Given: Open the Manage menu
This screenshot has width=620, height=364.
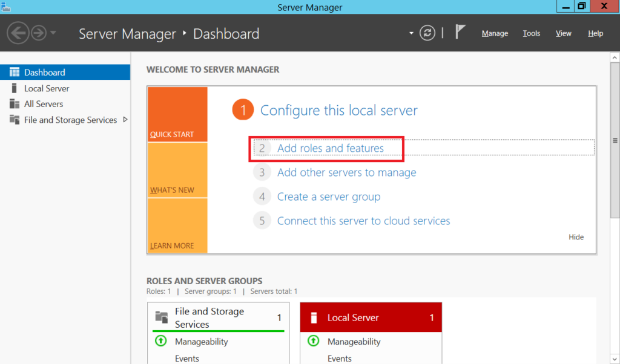Looking at the screenshot, I should tap(495, 33).
